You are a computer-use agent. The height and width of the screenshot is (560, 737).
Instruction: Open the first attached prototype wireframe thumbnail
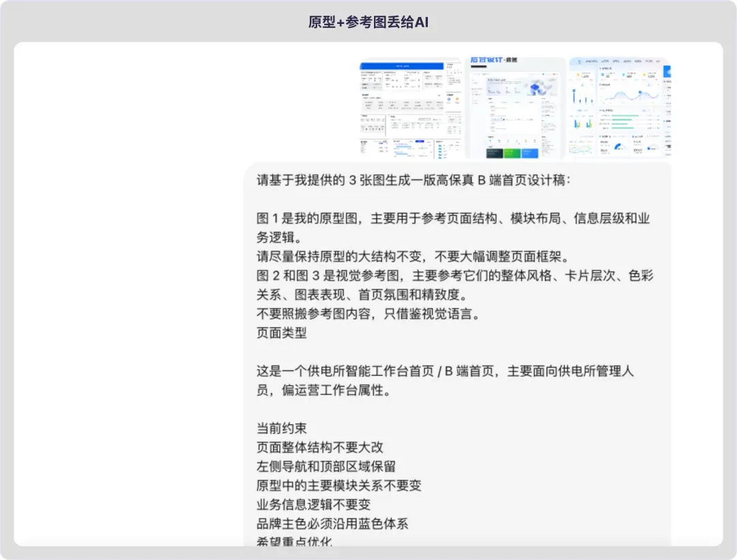pos(410,108)
